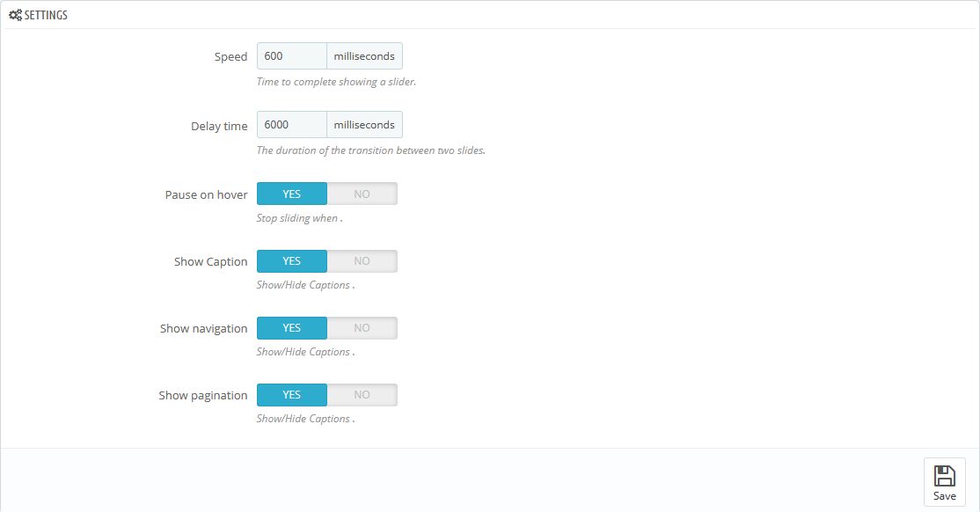
Task: Click the Save floppy disk icon
Action: click(x=944, y=476)
